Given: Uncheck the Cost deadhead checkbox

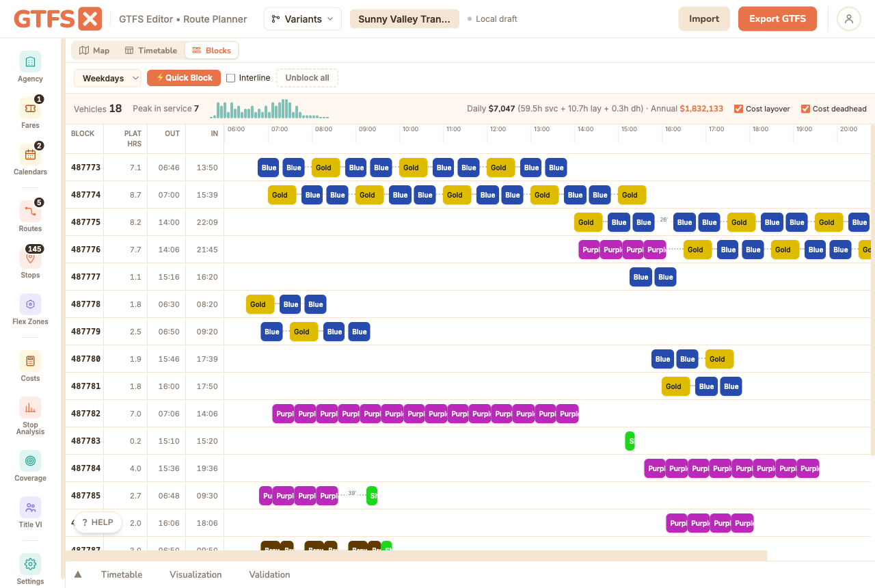Looking at the screenshot, I should pos(805,109).
